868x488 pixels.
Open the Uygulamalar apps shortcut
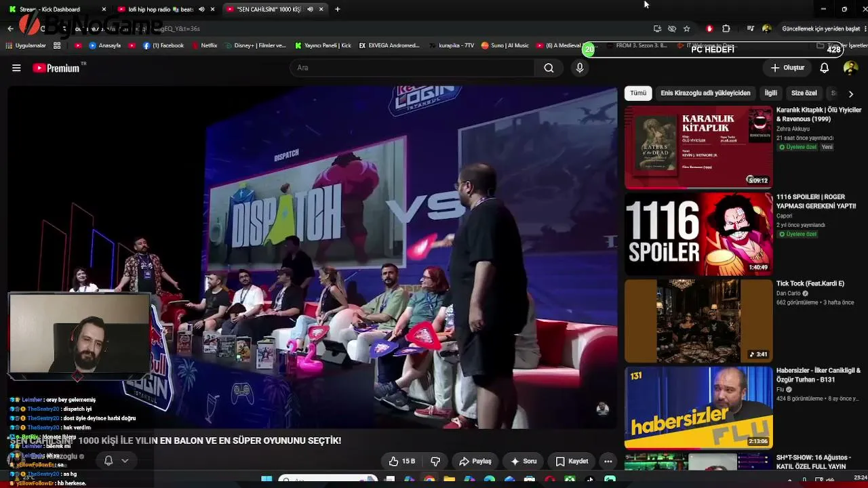point(26,45)
